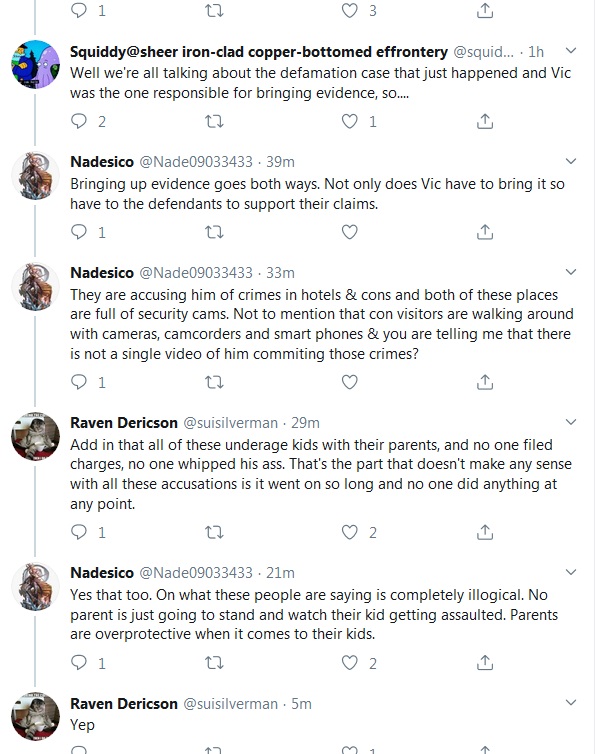
Task: Retweet Nadesico's 'Bringing up evidence' tweet
Action: tap(214, 232)
